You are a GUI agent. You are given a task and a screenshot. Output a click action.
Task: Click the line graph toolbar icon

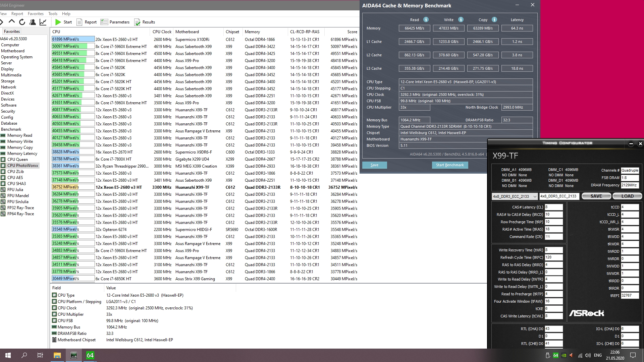click(x=43, y=22)
